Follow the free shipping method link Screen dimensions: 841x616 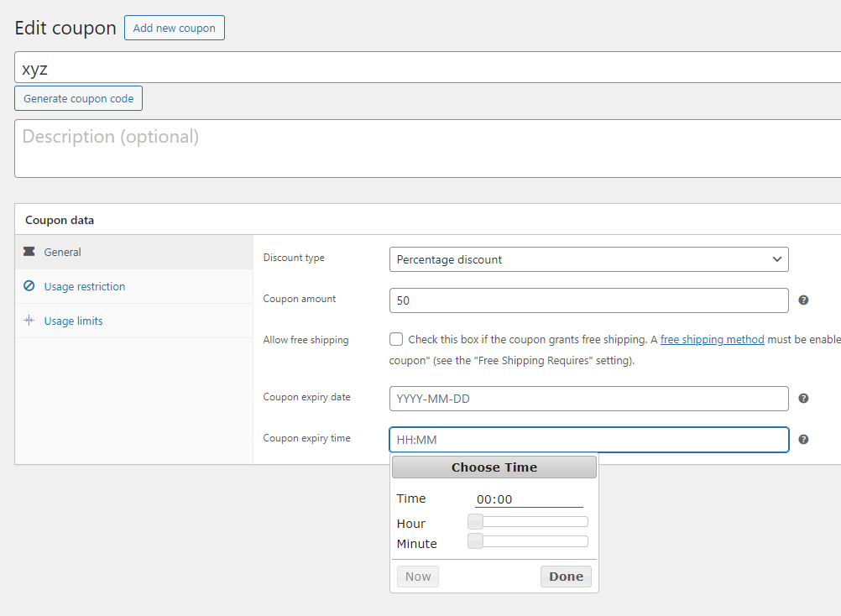point(712,340)
